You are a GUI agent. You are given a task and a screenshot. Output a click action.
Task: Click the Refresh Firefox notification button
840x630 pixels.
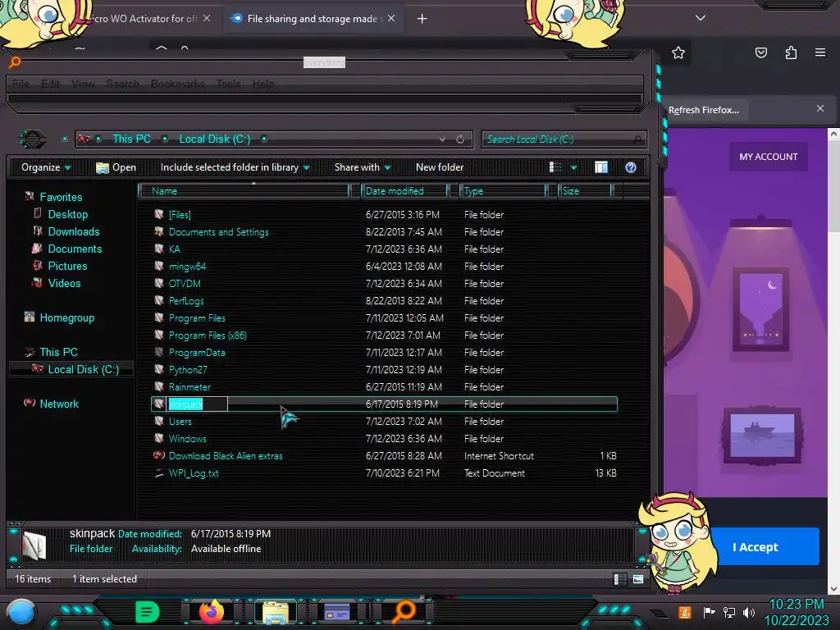tap(703, 110)
